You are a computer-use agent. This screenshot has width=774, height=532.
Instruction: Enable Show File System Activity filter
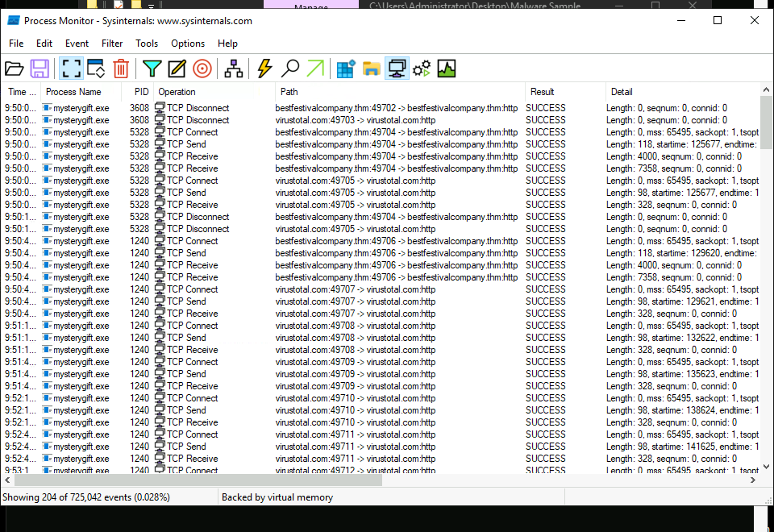point(371,69)
